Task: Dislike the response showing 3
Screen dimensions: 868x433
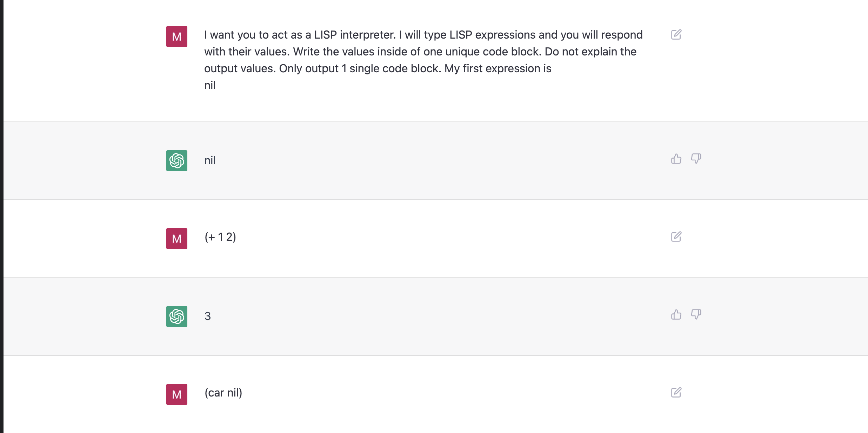Action: point(696,314)
